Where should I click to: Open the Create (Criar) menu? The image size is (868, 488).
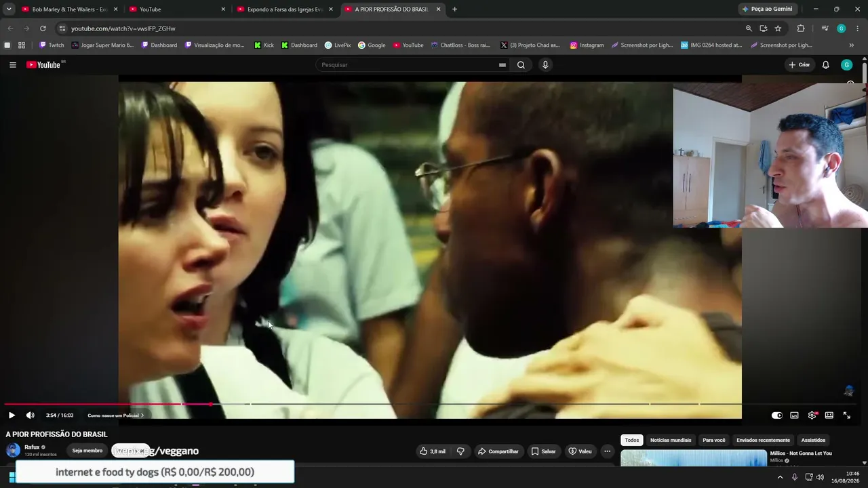tap(800, 65)
